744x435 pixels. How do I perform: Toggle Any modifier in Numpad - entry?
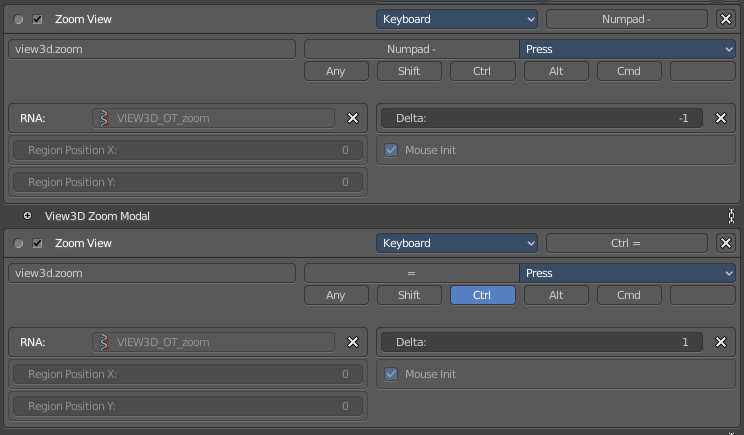click(336, 71)
